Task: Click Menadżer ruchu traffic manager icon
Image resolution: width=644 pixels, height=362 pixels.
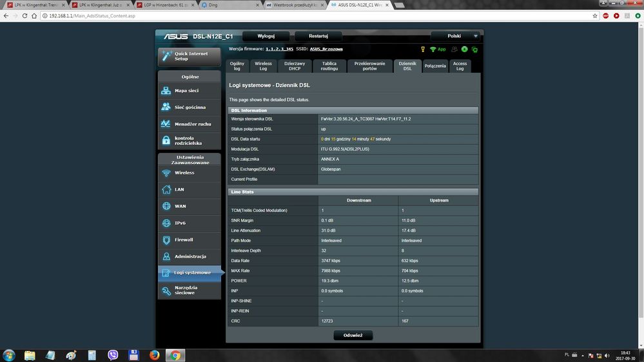Action: click(x=166, y=124)
